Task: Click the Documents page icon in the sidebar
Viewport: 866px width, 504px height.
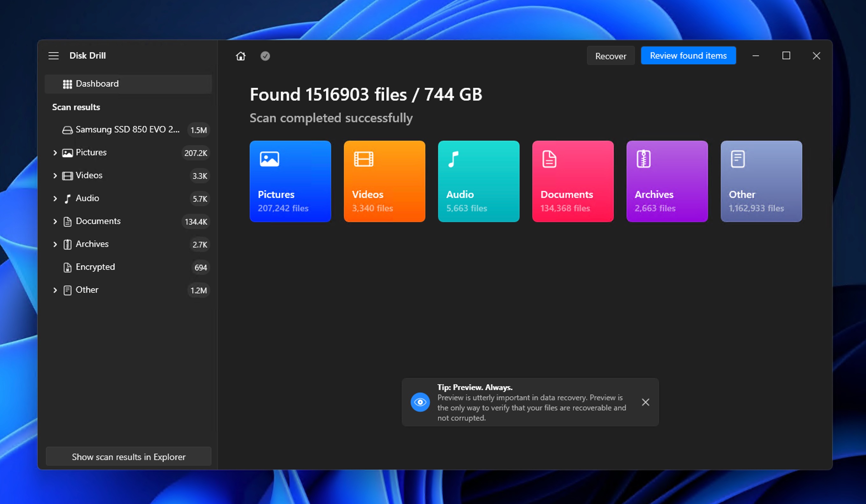Action: click(x=67, y=221)
